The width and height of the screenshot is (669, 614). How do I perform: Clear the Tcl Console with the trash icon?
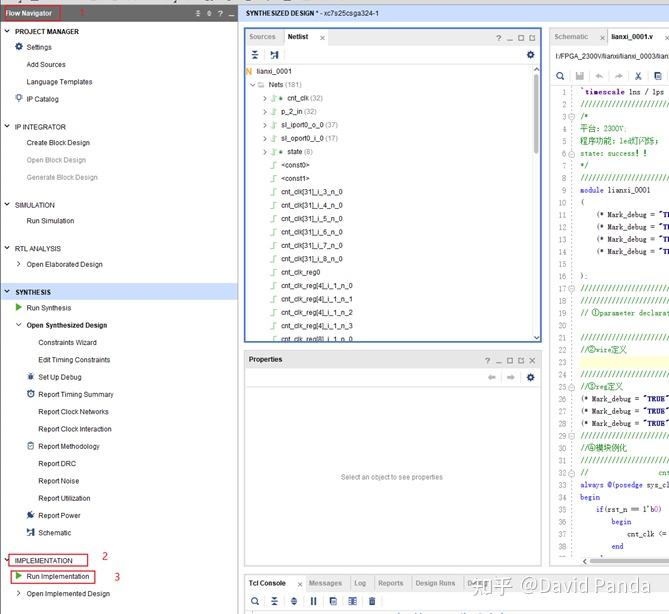pos(372,601)
